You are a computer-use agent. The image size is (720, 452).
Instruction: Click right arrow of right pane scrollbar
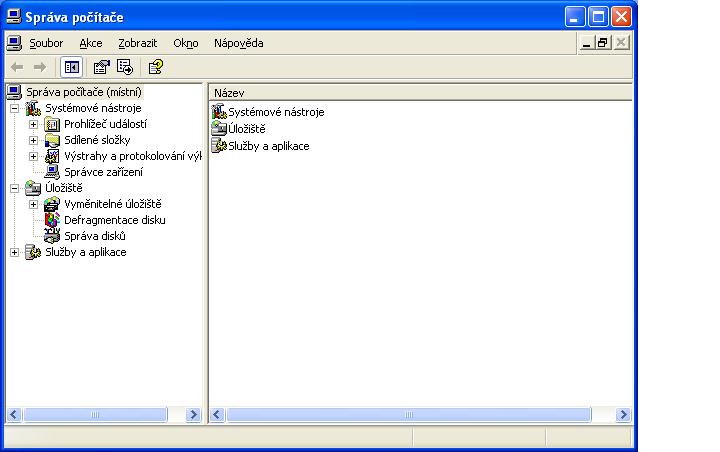point(623,415)
